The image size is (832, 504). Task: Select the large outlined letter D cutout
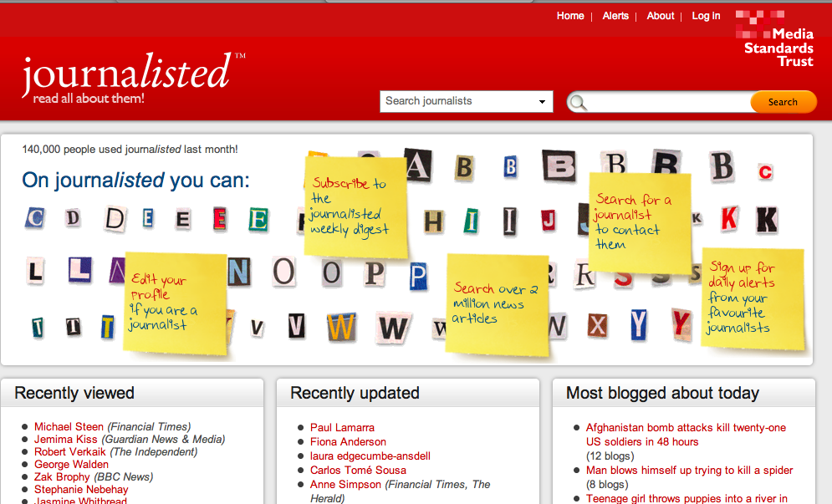click(115, 219)
